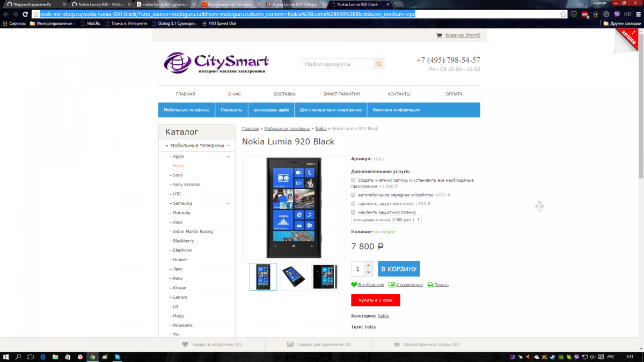Open the film type dropdown
Image resolution: width=644 pixels, height=362 pixels.
pos(386,220)
